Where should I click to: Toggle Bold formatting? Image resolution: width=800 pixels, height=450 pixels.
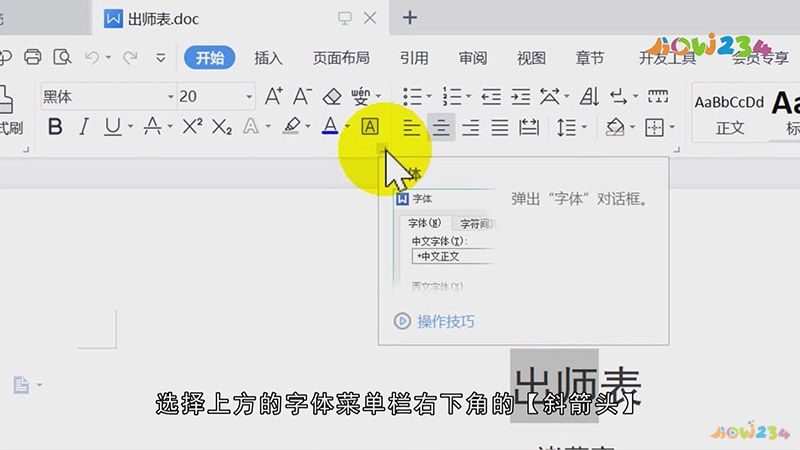(x=55, y=127)
